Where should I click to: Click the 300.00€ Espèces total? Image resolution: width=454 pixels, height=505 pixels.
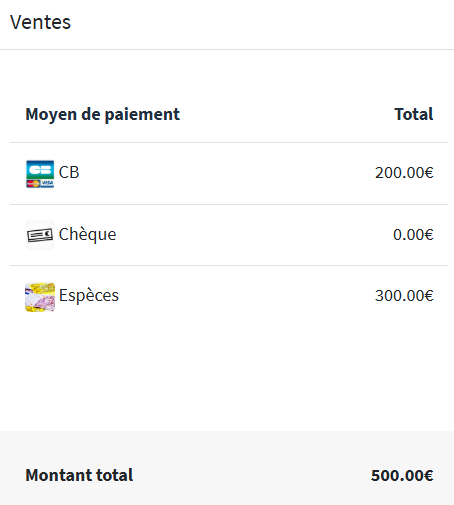(x=404, y=296)
